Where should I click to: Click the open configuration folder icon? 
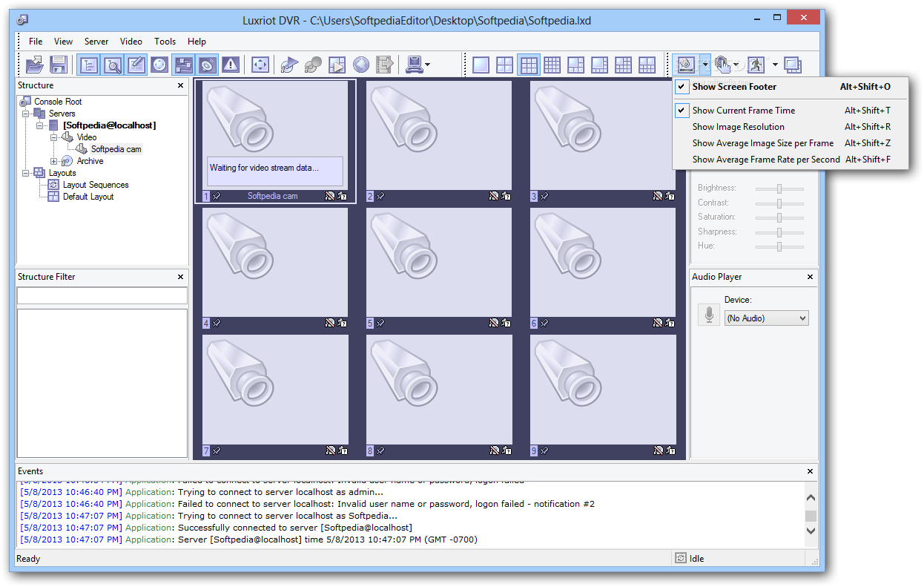35,65
